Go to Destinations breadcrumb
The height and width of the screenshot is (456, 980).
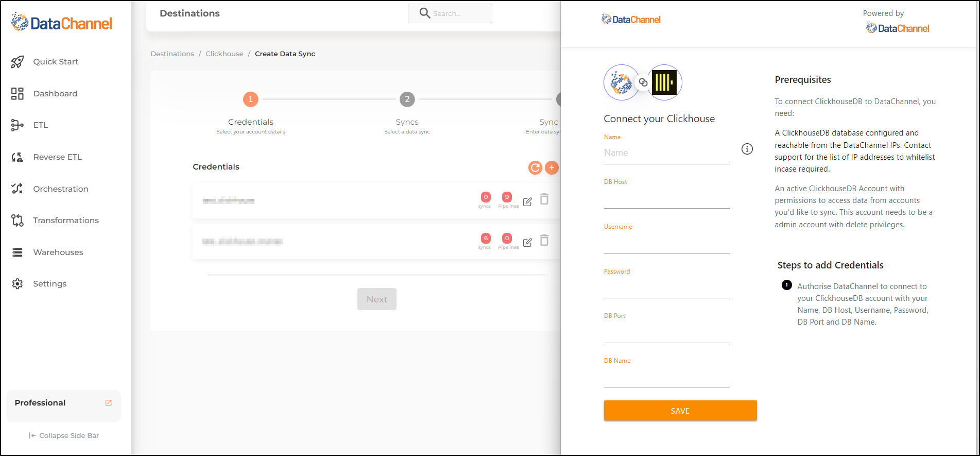(173, 54)
